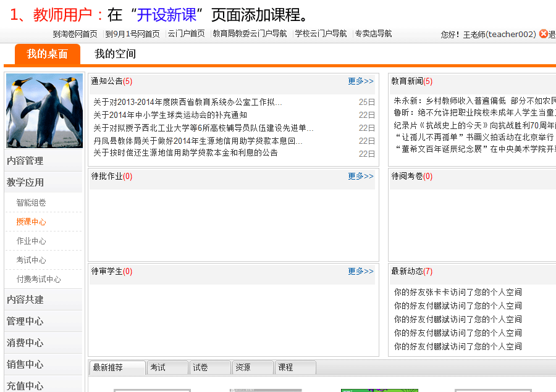Screen dimensions: 556x392
Task: Open 云门户首页 in the top navigation
Action: [186, 34]
